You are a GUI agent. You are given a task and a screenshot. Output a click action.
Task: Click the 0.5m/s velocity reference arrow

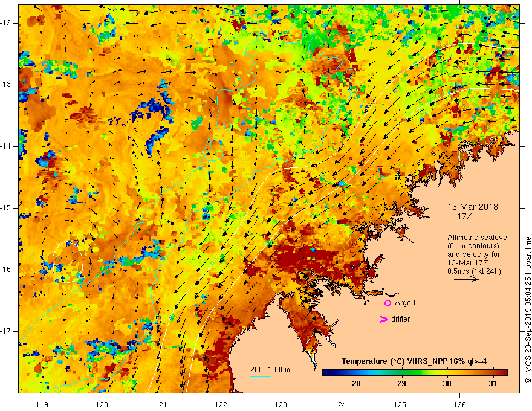point(466,279)
